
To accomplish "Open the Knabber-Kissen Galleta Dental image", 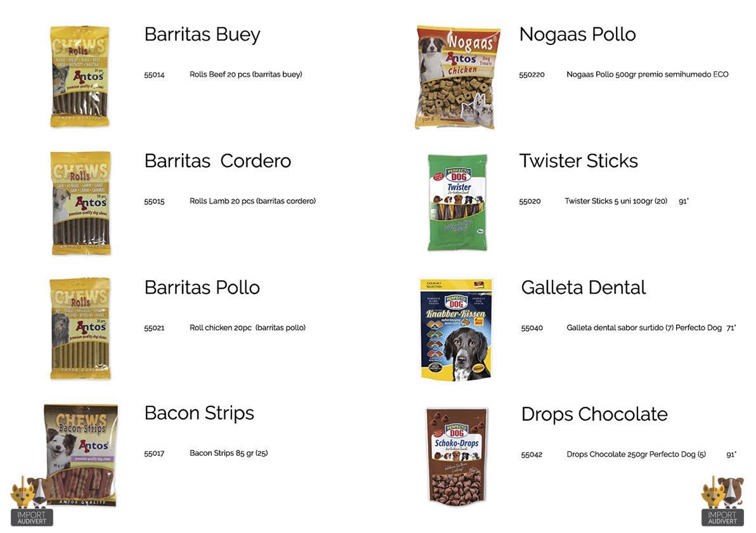I will pos(457,330).
